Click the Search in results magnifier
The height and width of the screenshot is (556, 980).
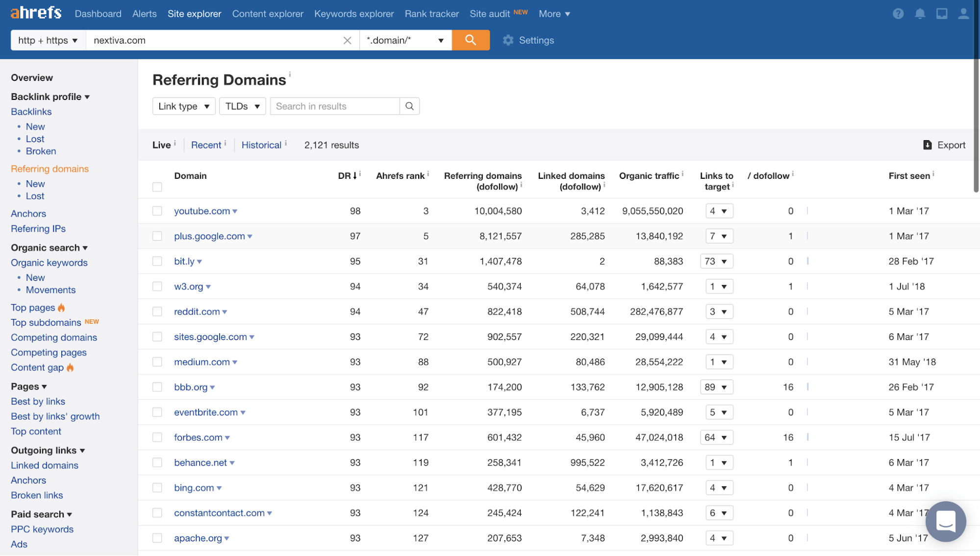click(409, 106)
